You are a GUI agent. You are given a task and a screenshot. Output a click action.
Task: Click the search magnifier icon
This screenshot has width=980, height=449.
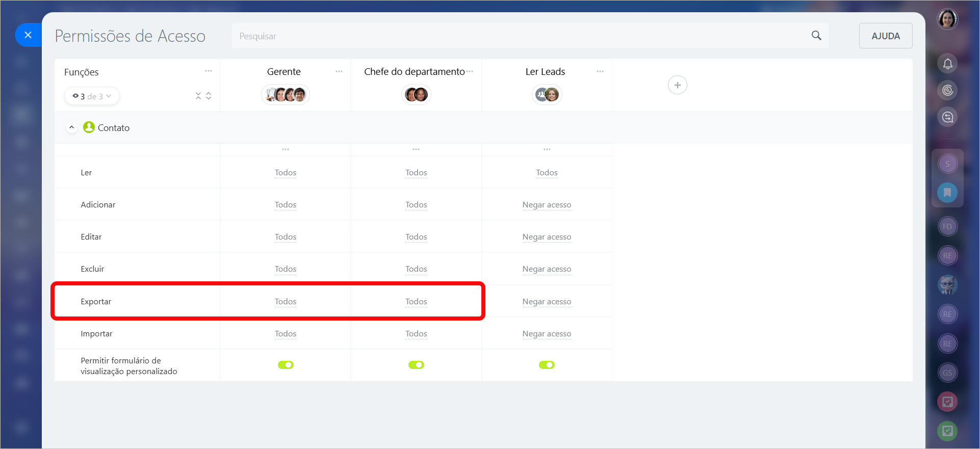(x=816, y=35)
